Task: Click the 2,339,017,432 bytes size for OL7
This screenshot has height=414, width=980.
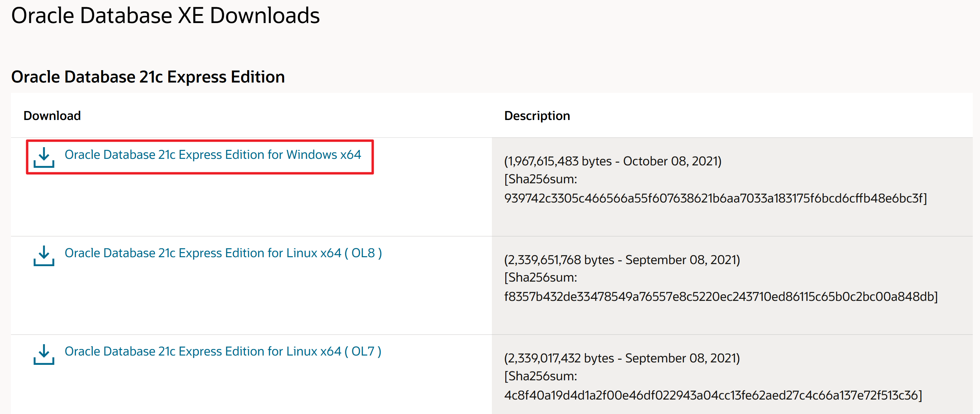Action: (559, 358)
